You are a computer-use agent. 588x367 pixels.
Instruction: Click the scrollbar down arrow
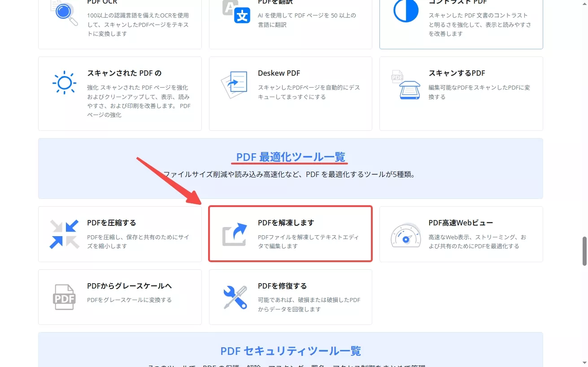tap(584, 363)
